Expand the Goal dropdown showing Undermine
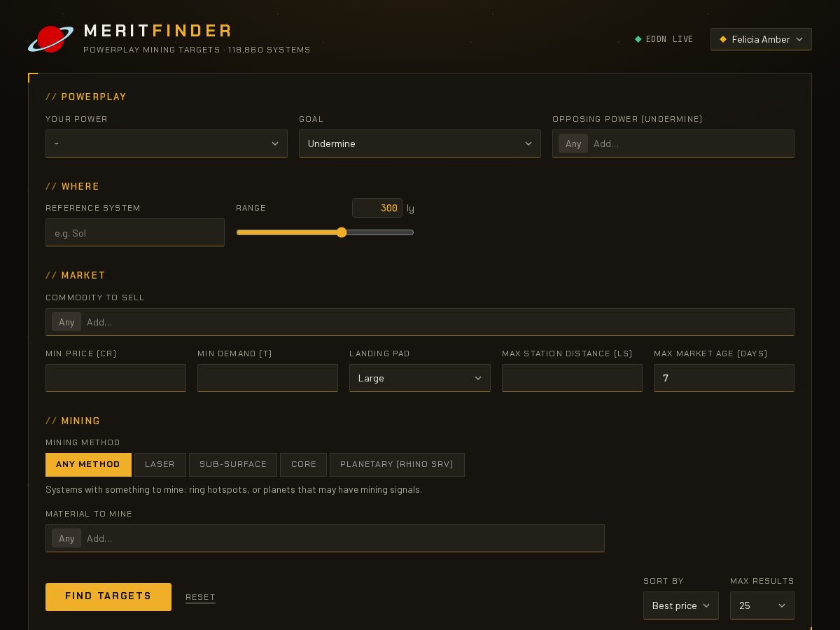The width and height of the screenshot is (840, 630). pyautogui.click(x=420, y=143)
